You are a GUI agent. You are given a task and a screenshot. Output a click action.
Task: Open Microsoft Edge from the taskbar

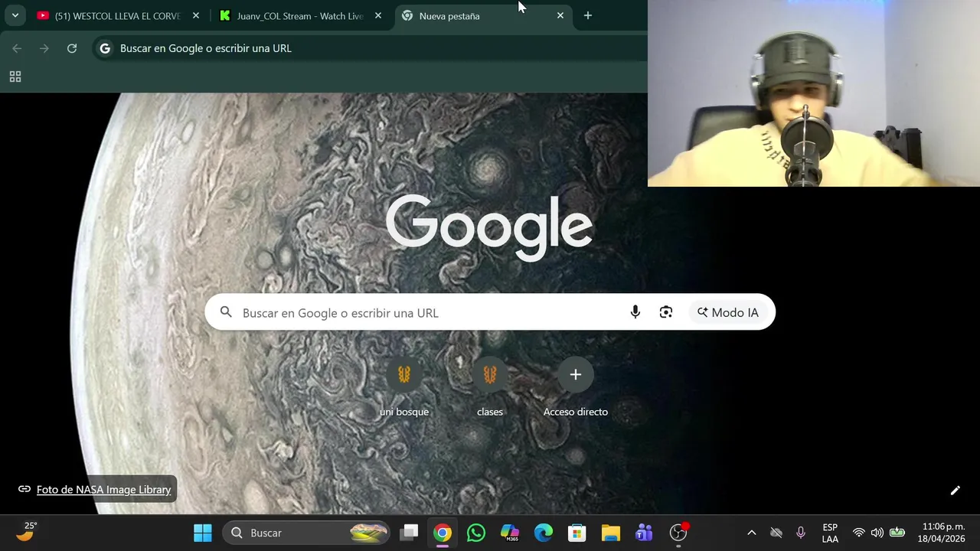(x=544, y=533)
